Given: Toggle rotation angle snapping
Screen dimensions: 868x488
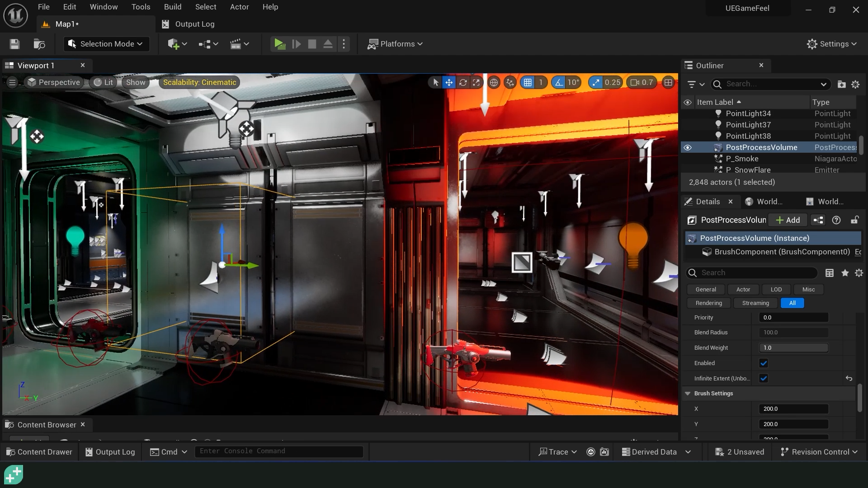Looking at the screenshot, I should pos(559,82).
